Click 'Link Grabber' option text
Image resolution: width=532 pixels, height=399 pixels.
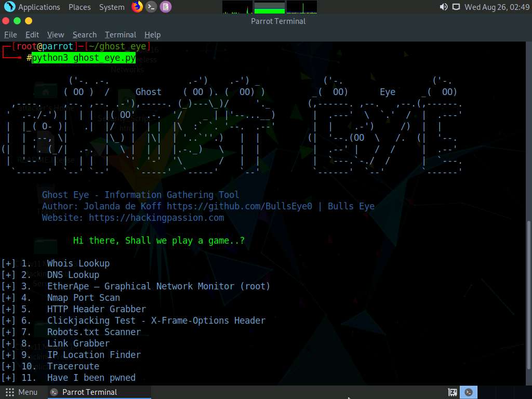click(78, 343)
